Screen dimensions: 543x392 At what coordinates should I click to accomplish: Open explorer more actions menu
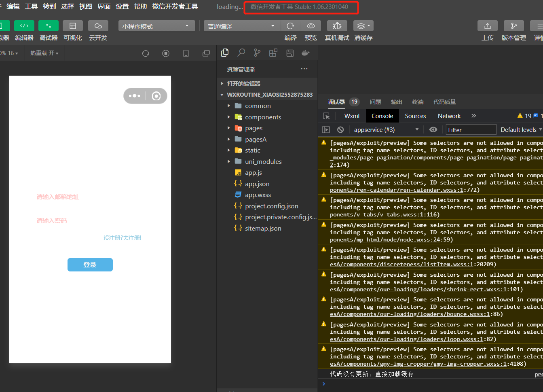[x=304, y=69]
